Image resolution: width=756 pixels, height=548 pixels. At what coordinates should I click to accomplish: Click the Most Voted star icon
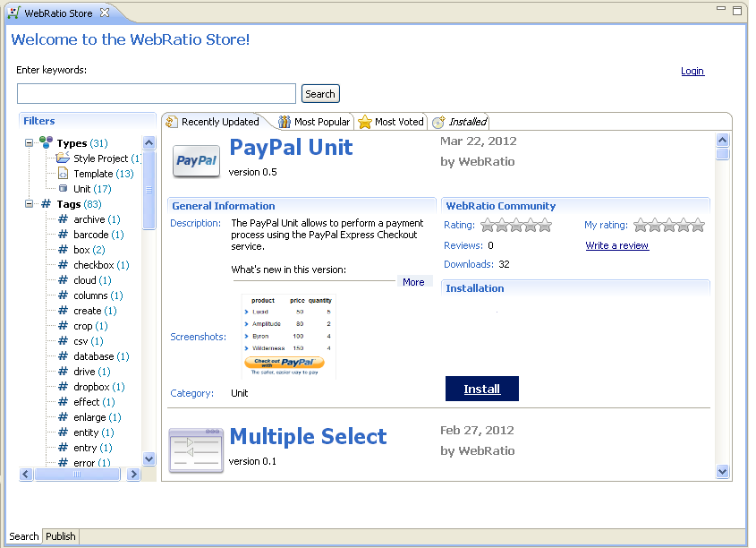pos(365,122)
